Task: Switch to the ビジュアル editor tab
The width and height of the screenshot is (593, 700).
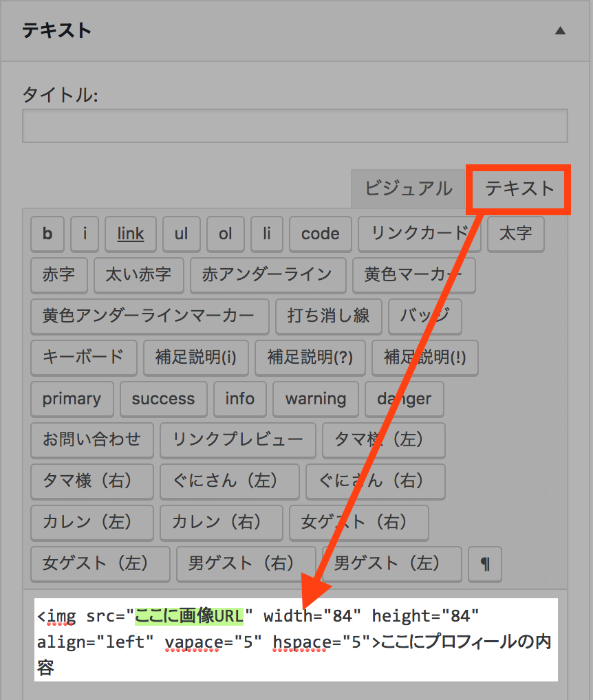Action: tap(408, 188)
